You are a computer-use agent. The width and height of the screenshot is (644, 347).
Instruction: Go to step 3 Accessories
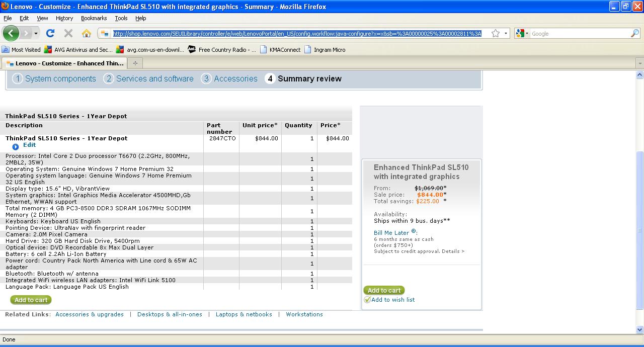point(229,78)
